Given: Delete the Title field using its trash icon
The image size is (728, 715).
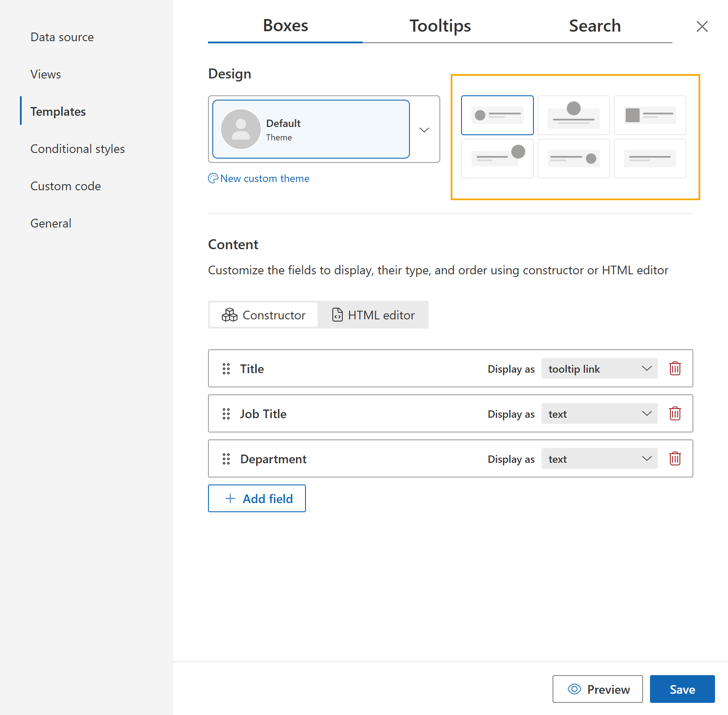Looking at the screenshot, I should tap(675, 368).
